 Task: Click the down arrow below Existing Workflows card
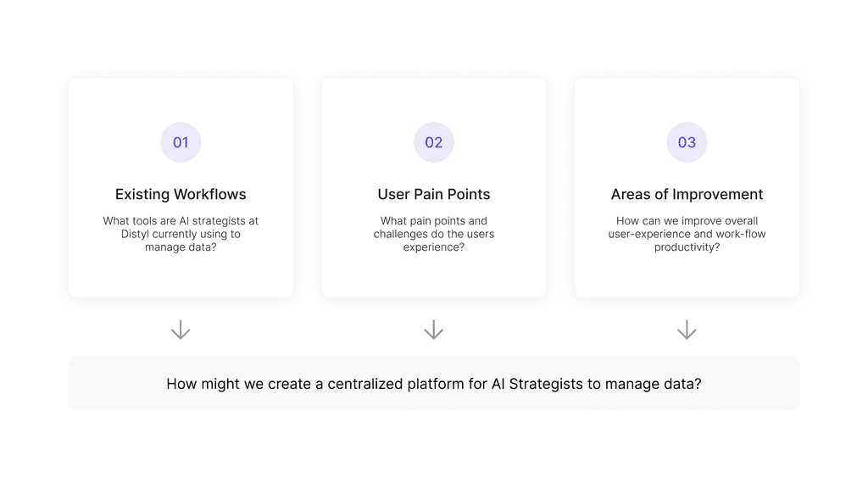coord(181,330)
